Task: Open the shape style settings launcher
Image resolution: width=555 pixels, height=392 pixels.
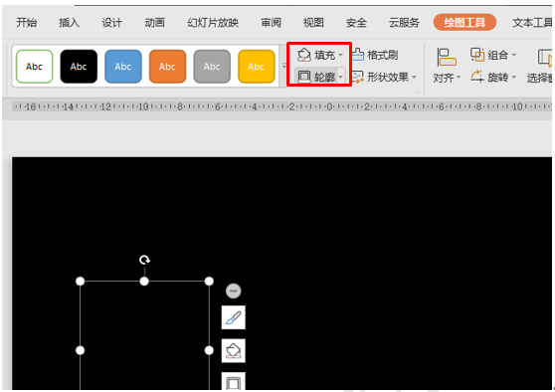Action: [418, 92]
